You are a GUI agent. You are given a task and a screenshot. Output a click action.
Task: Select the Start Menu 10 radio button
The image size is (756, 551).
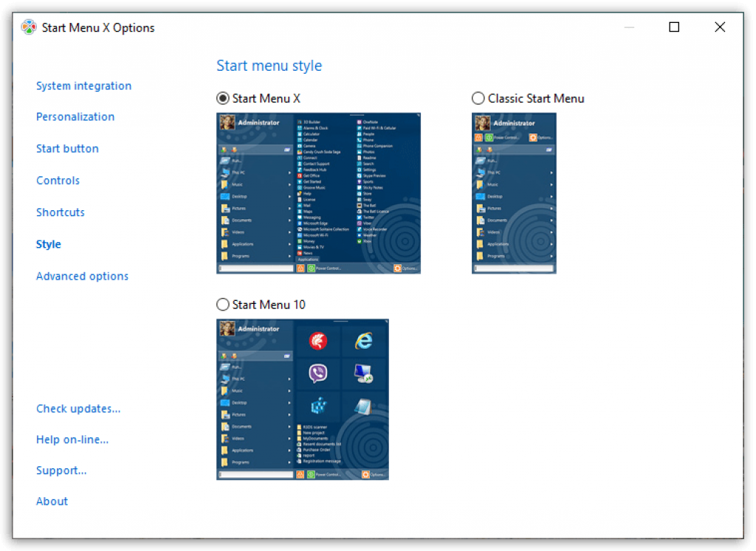click(223, 305)
